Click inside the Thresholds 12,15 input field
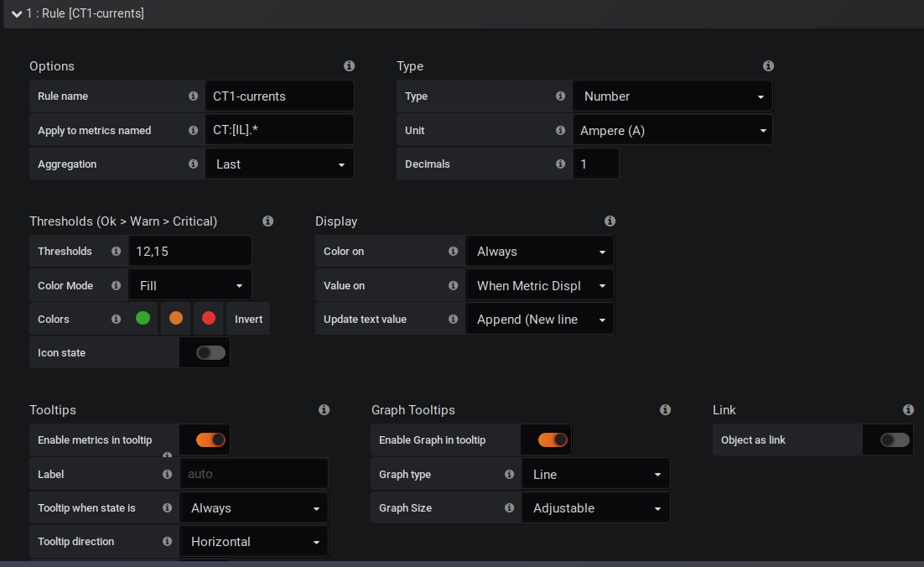 (x=189, y=251)
